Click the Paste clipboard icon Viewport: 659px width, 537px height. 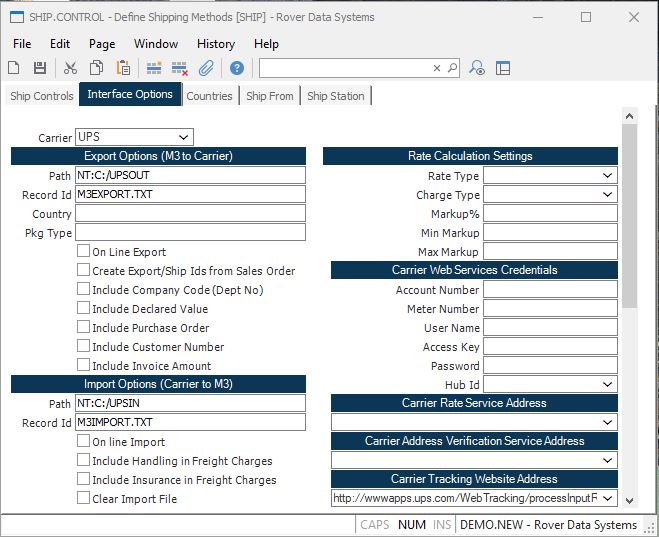[x=123, y=68]
